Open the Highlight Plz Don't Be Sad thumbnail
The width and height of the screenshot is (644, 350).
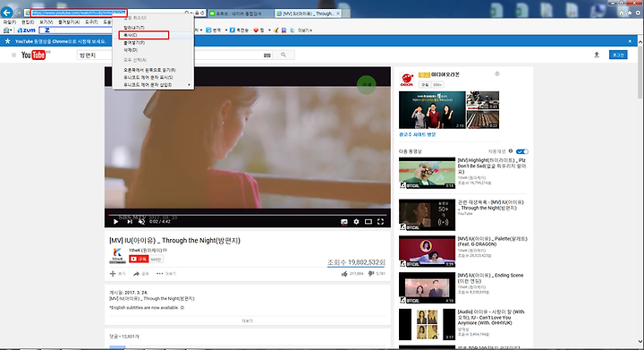[428, 173]
